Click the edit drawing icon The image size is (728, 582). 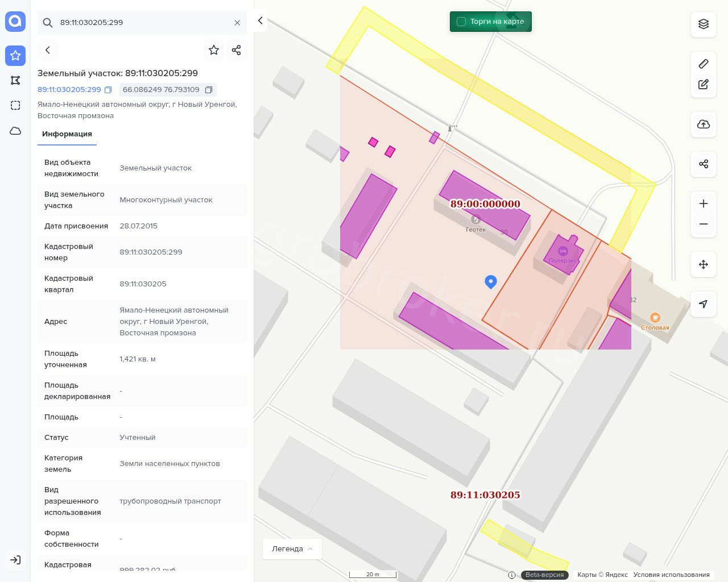pyautogui.click(x=704, y=84)
